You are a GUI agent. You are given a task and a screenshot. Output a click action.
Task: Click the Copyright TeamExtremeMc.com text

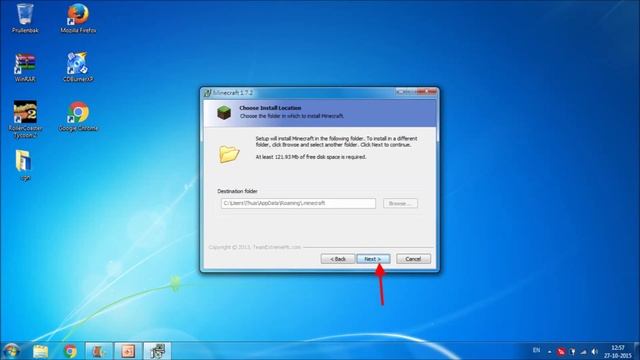[x=255, y=247]
